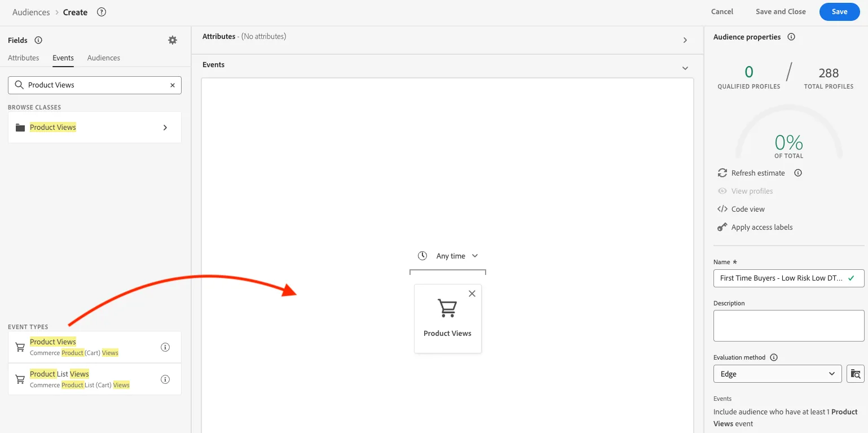Click Save and Close

pyautogui.click(x=781, y=11)
